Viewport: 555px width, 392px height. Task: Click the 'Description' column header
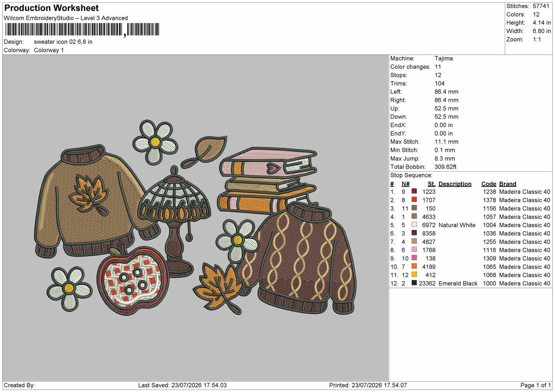tap(455, 184)
